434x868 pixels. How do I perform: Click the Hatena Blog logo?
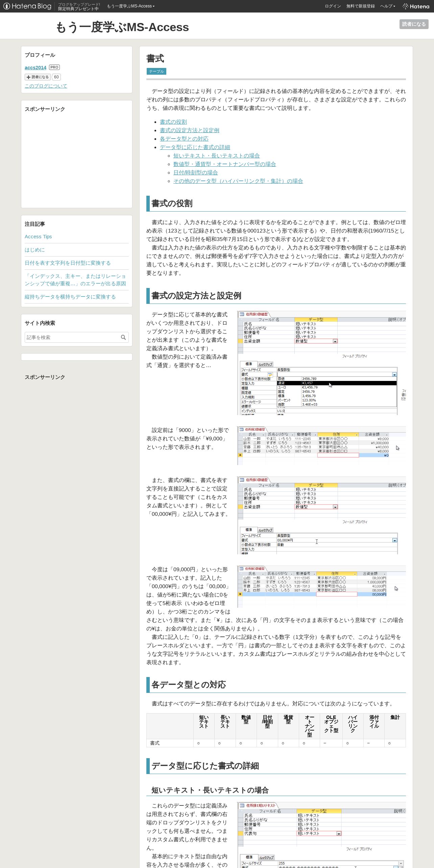click(27, 6)
